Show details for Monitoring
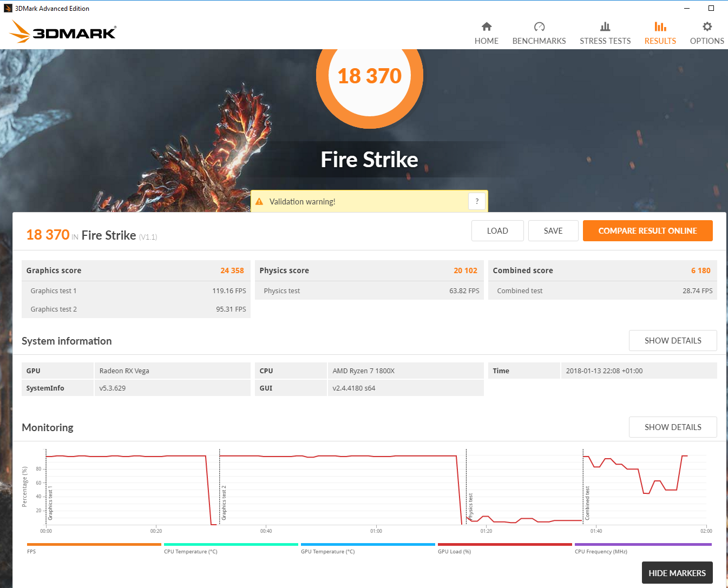The width and height of the screenshot is (728, 588). [x=673, y=427]
